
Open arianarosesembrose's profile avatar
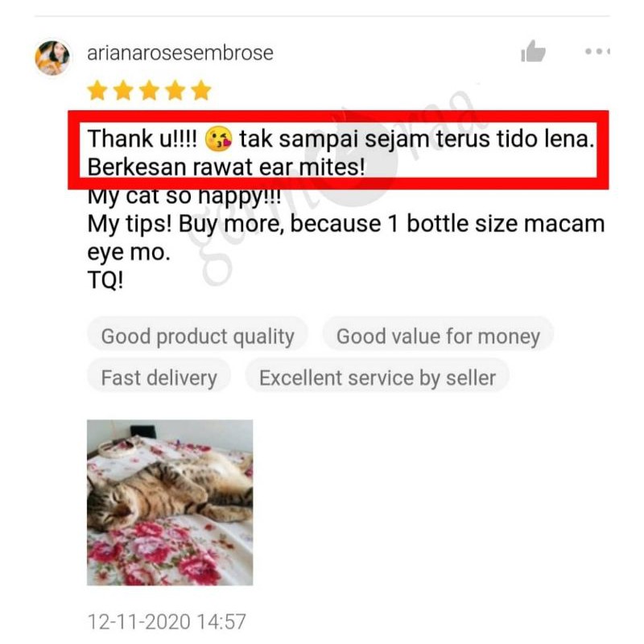(52, 57)
